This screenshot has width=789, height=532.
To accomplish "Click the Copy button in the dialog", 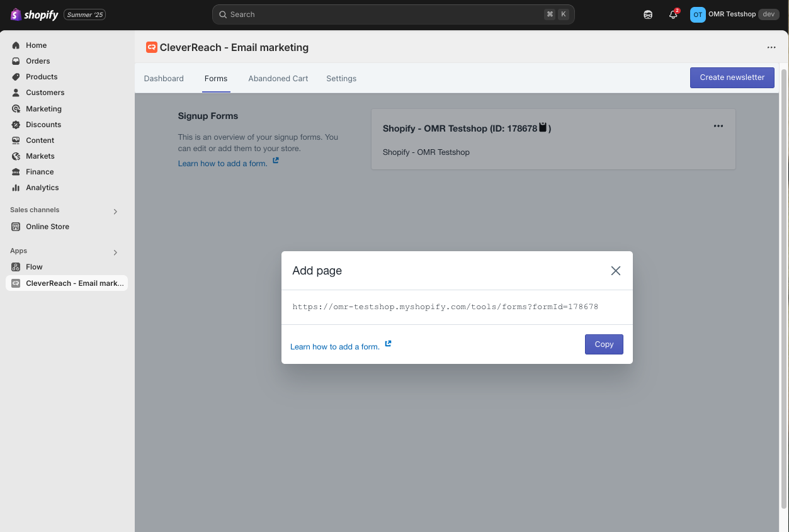I will (604, 344).
